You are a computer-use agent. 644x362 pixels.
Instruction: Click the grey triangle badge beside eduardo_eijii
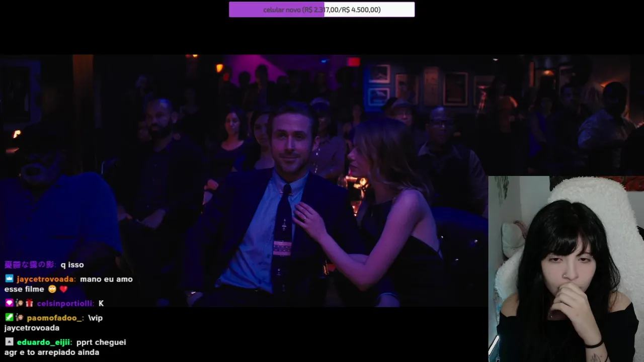click(9, 342)
